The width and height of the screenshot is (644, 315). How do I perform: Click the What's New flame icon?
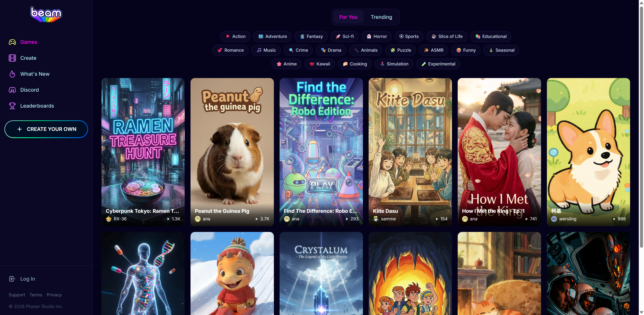(12, 74)
